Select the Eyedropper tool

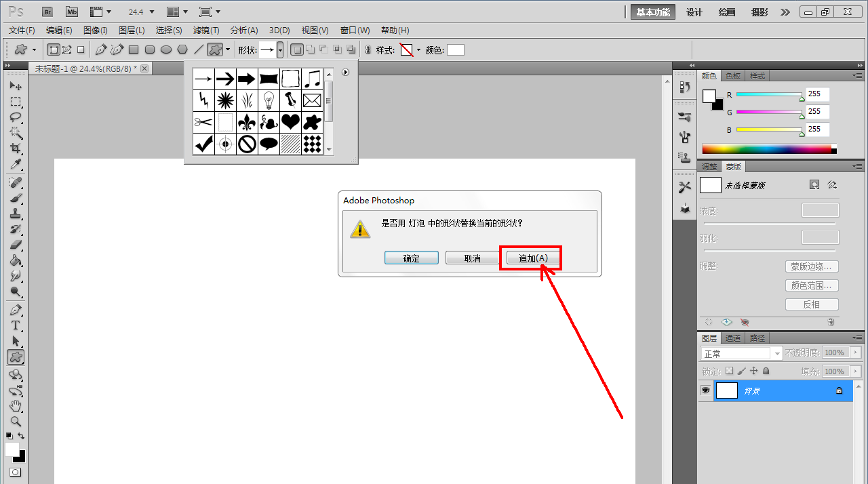(x=16, y=164)
